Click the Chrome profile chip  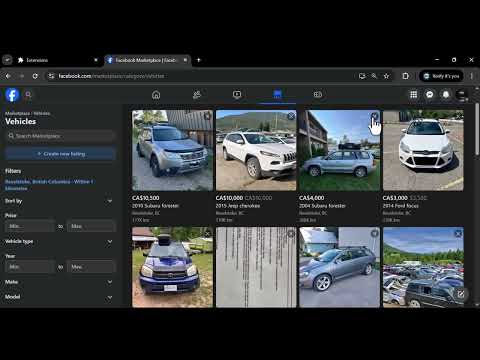point(441,76)
